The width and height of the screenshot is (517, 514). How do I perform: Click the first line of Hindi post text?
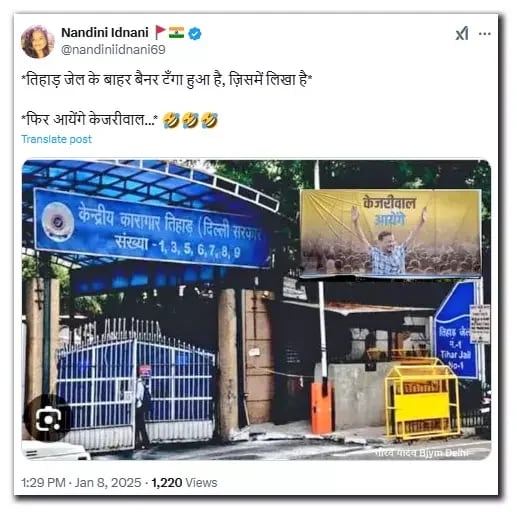(x=167, y=80)
